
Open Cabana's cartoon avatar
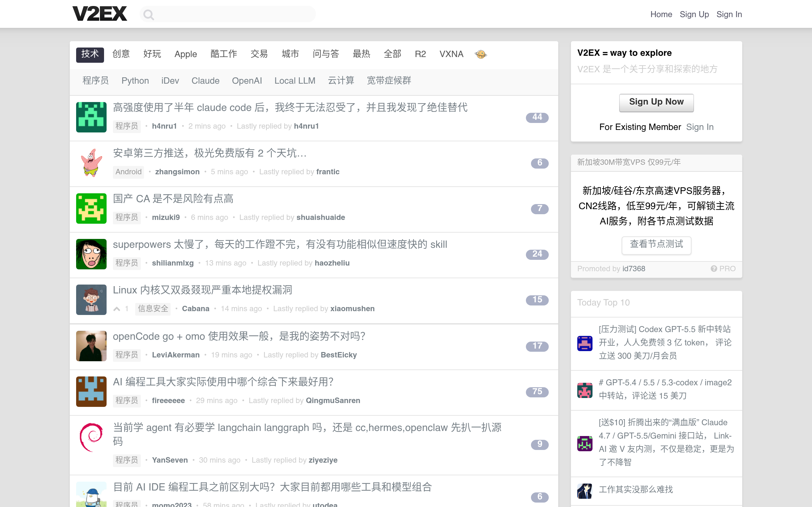91,299
